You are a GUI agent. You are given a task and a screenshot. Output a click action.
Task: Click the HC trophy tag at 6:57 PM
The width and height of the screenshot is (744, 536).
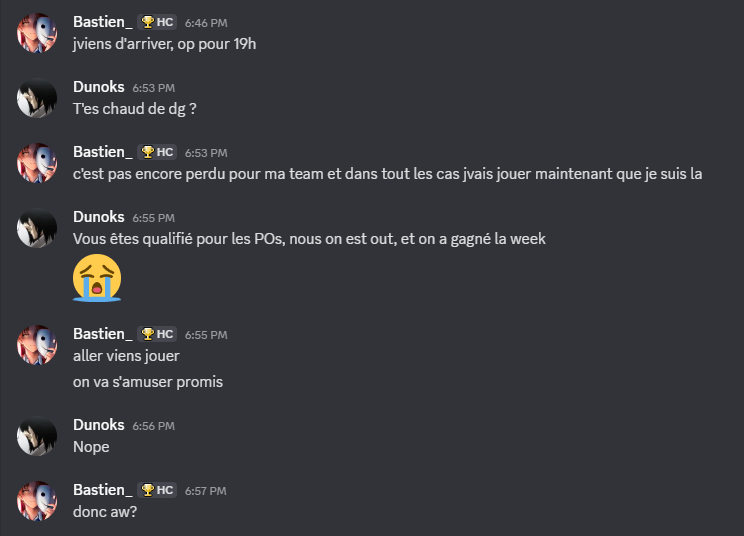click(x=157, y=490)
